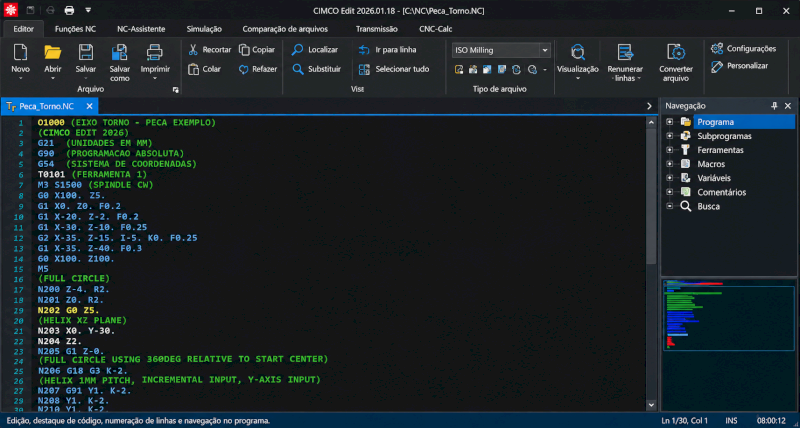Save file using Salvar disk icon

point(86,52)
